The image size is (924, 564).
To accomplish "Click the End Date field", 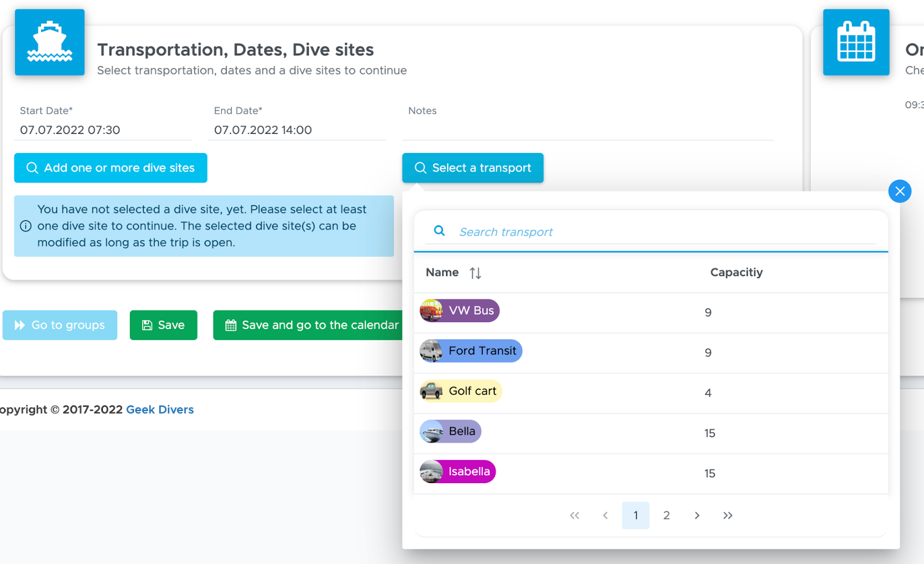I will click(297, 130).
